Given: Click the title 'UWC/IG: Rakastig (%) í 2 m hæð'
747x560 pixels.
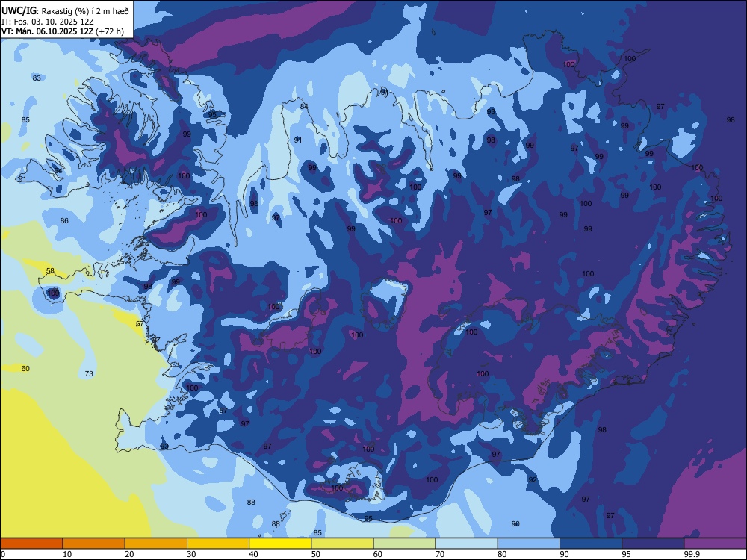Looking at the screenshot, I should click(x=65, y=11).
